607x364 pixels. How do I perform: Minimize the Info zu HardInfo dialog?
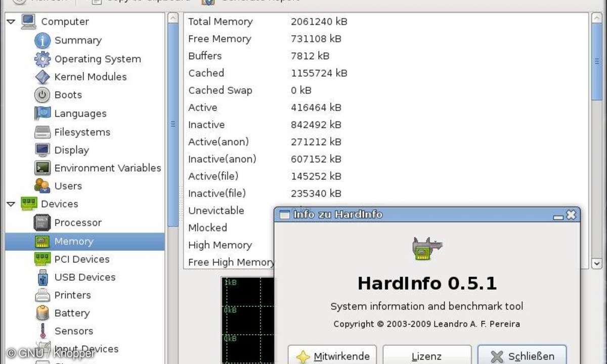coord(558,216)
